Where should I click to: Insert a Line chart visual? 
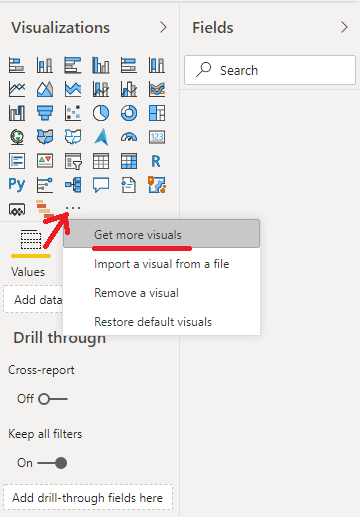point(17,89)
